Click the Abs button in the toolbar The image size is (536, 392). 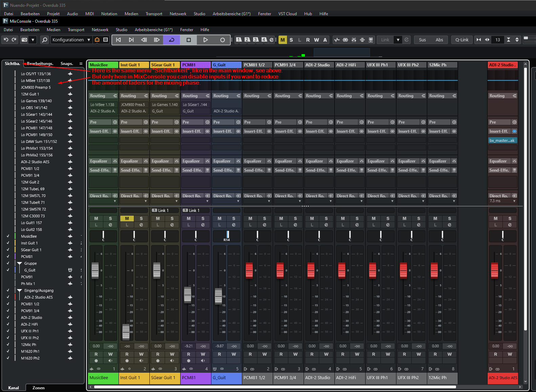tap(439, 40)
